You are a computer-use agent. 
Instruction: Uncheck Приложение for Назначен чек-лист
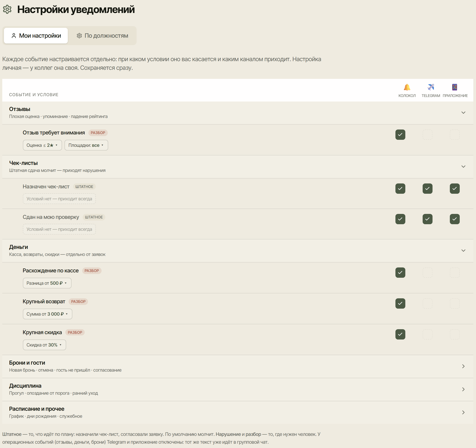pos(454,188)
